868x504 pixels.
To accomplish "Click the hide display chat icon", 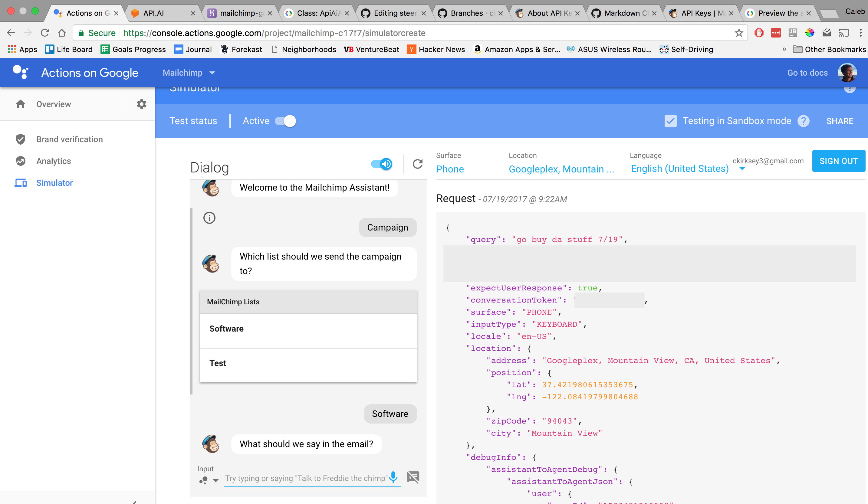I will pyautogui.click(x=413, y=477).
